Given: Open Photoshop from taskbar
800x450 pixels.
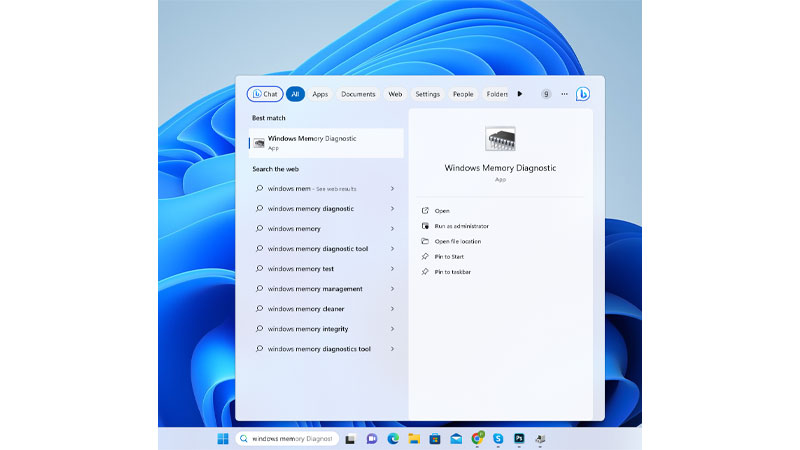Looking at the screenshot, I should tap(519, 439).
